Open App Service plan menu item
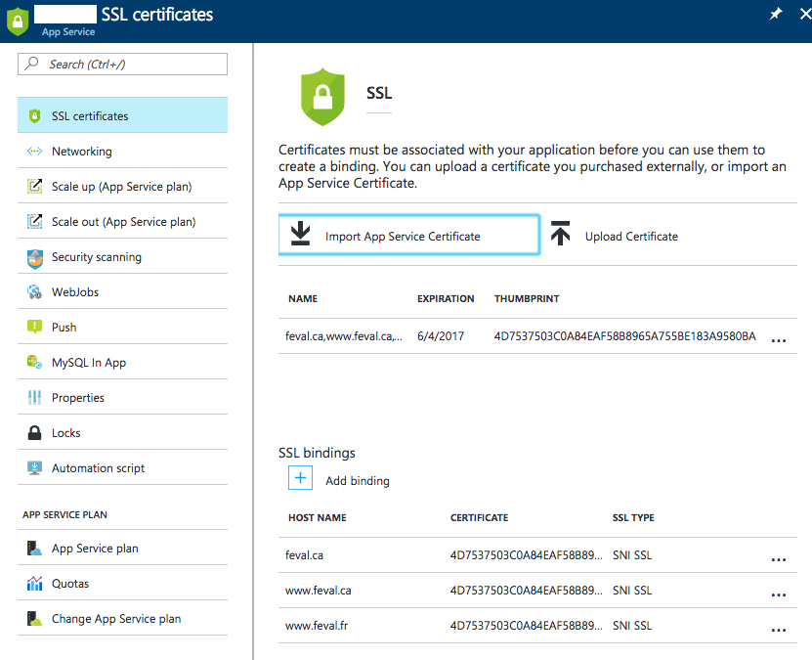Viewport: 812px width, 660px height. [123, 548]
